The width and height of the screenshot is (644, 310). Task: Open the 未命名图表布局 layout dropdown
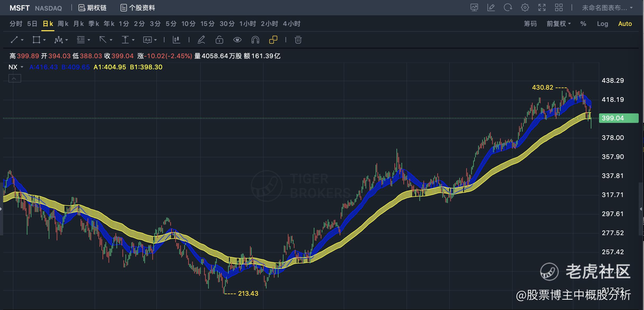click(607, 8)
